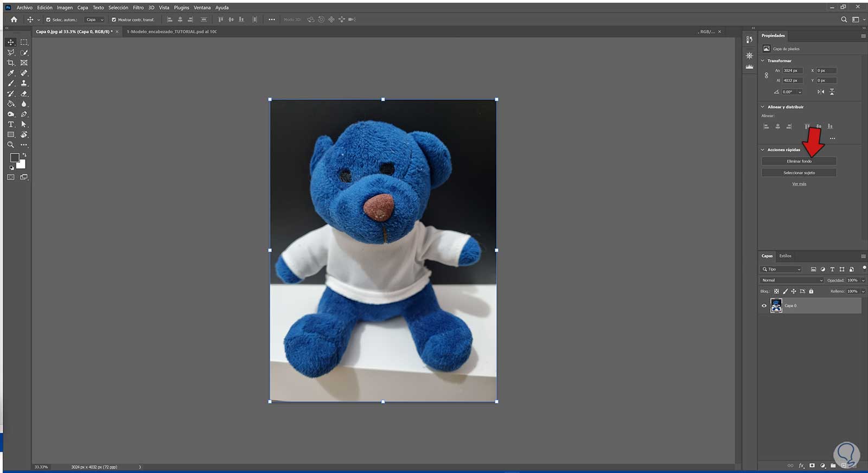
Task: Align left edges in the Properties panel
Action: point(766,126)
